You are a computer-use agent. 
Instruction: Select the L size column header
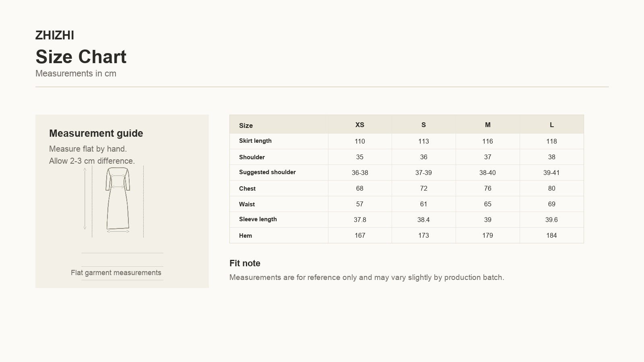[551, 125]
